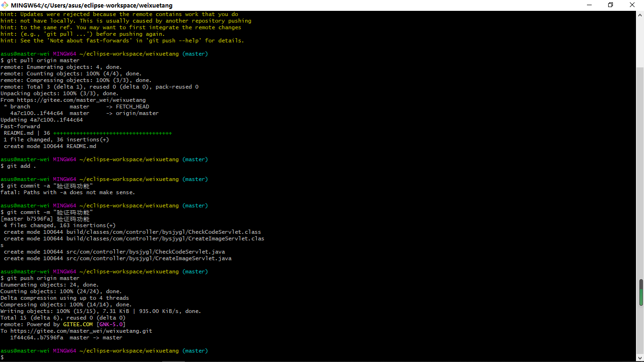
Task: Click '1f44c64..b7596fa master -> master' line
Action: 66,337
